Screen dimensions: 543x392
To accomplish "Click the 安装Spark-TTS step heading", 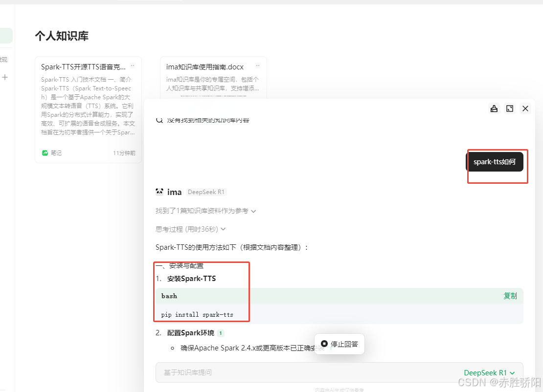I will tap(191, 279).
